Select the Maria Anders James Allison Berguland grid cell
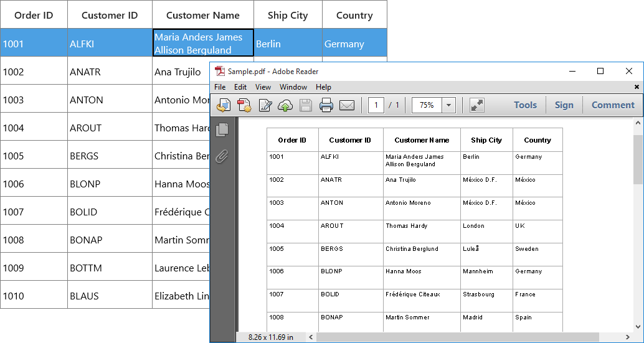Image resolution: width=644 pixels, height=343 pixels. [203, 43]
